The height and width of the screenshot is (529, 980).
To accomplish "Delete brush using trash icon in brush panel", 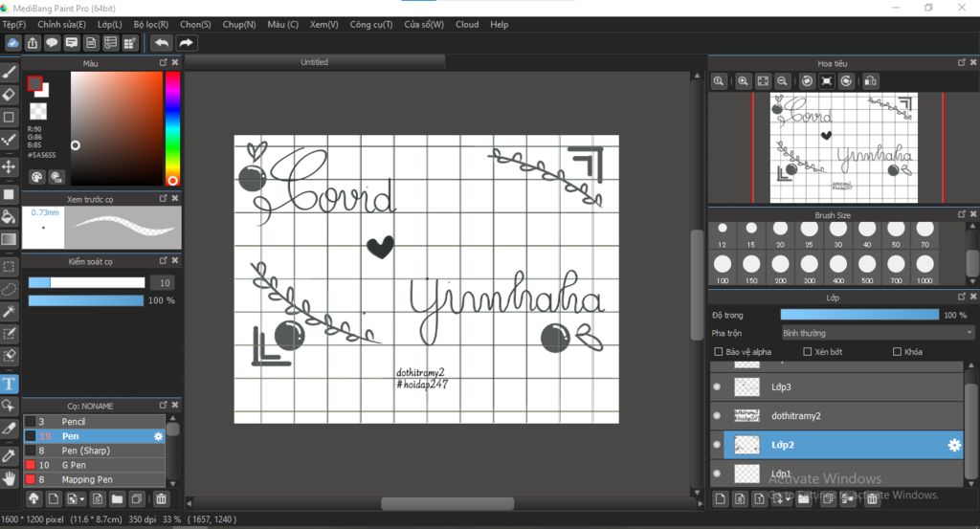I will (x=161, y=498).
